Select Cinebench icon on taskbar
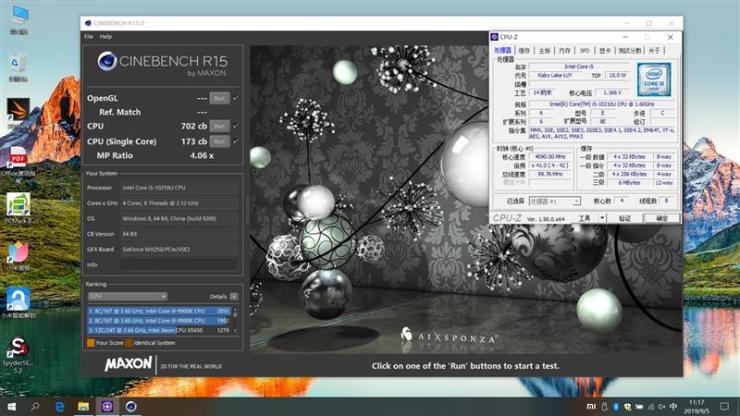 click(131, 407)
